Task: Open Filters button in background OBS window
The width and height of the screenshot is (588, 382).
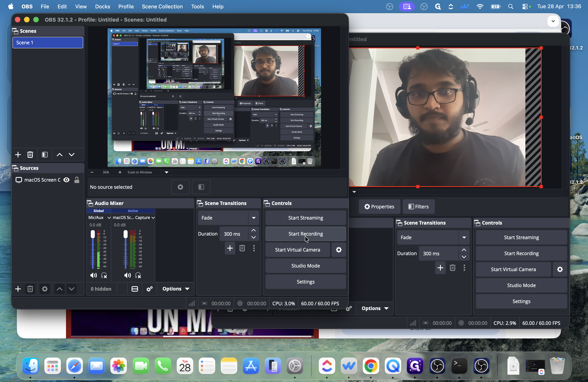Action: point(419,207)
